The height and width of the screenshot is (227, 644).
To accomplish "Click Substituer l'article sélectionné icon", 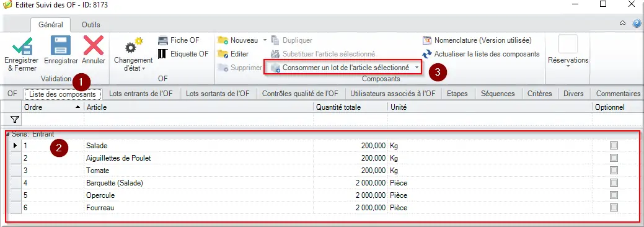I will (275, 54).
